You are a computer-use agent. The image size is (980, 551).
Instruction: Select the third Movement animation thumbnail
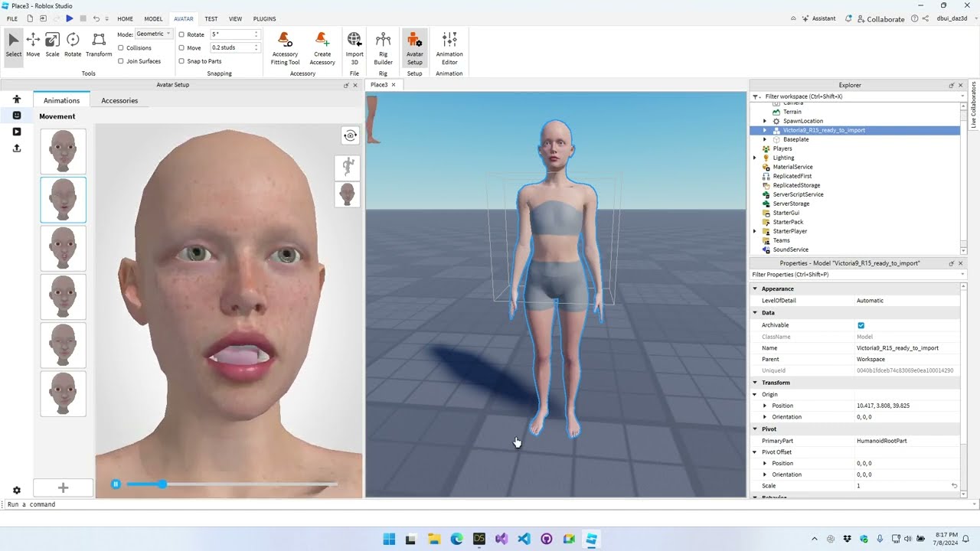(63, 248)
